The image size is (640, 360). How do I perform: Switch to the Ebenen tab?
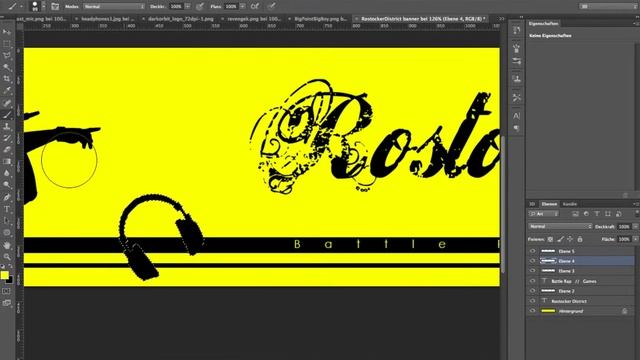(x=549, y=204)
